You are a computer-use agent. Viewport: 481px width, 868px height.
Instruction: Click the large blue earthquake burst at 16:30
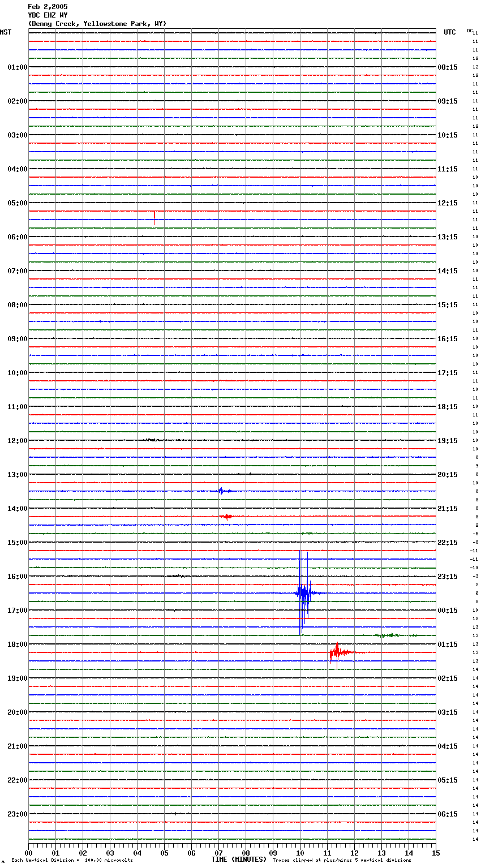click(x=304, y=593)
